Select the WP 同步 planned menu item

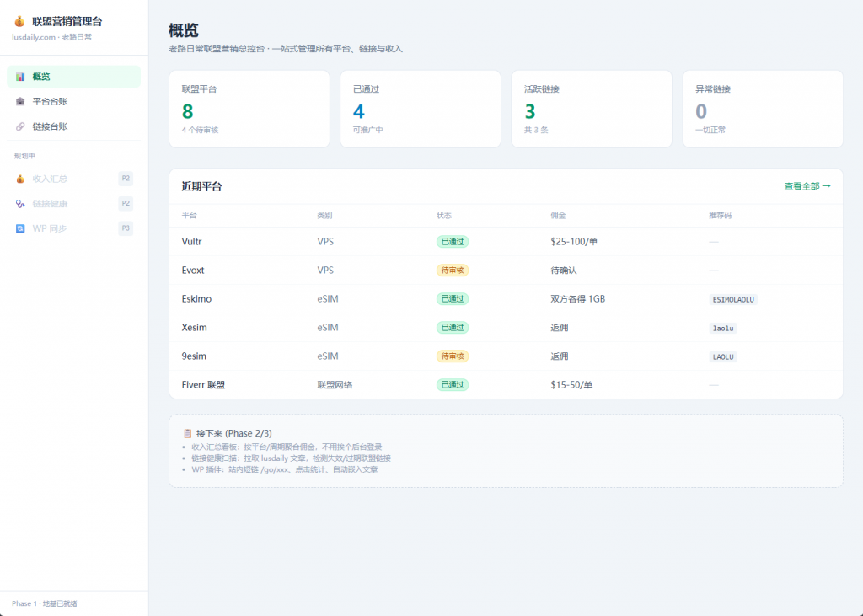coord(74,228)
